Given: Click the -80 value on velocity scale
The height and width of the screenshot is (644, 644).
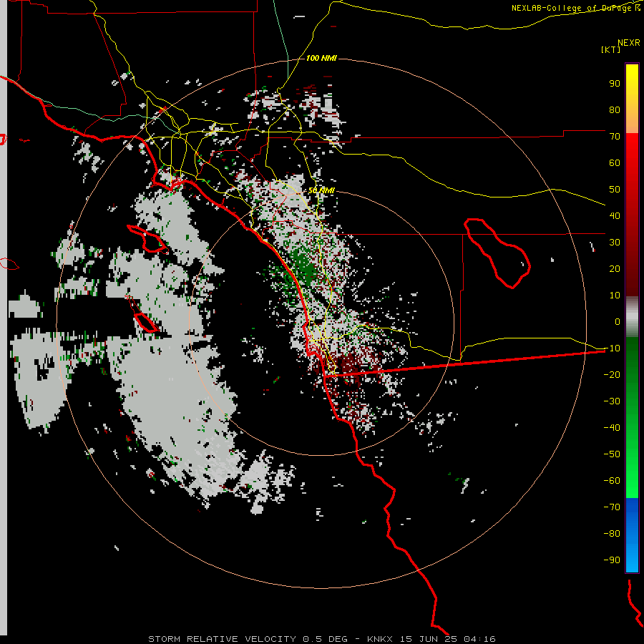Looking at the screenshot, I should [612, 534].
